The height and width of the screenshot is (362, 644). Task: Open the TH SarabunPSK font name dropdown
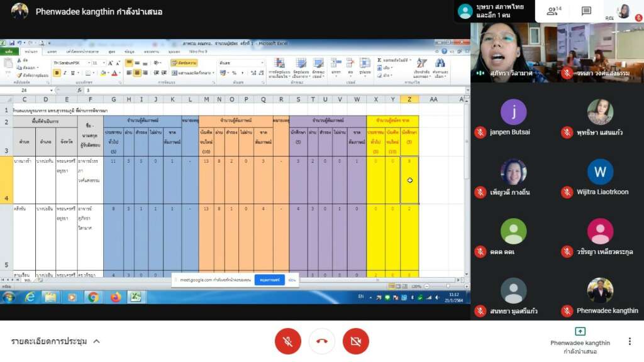pyautogui.click(x=72, y=63)
